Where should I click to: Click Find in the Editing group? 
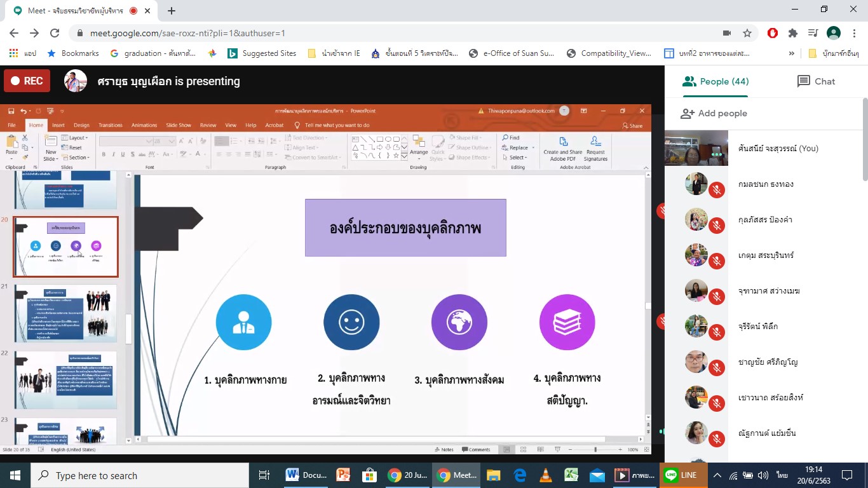tap(510, 137)
